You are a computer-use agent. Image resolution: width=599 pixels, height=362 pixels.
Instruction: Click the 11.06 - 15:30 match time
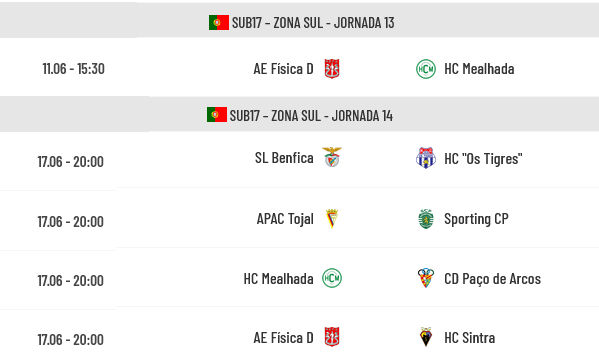[73, 69]
